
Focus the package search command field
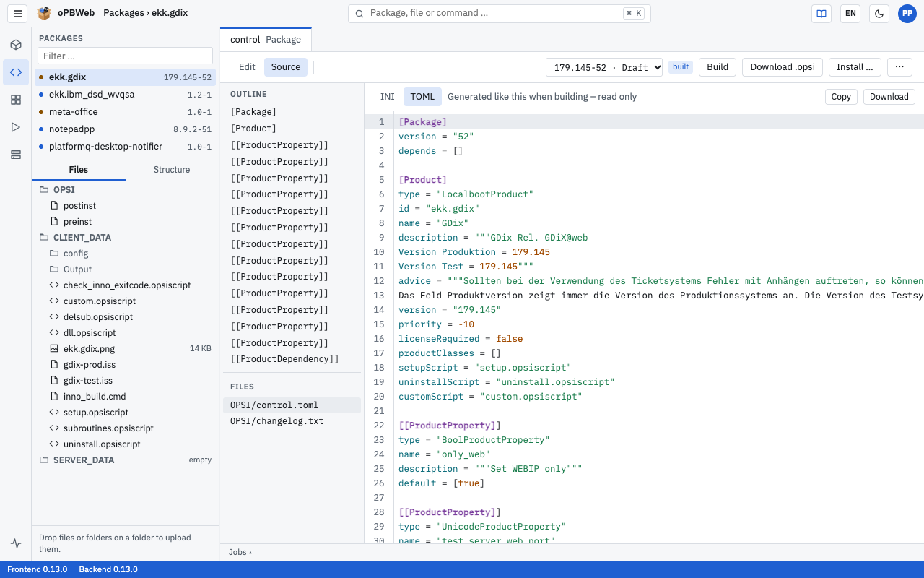[500, 13]
